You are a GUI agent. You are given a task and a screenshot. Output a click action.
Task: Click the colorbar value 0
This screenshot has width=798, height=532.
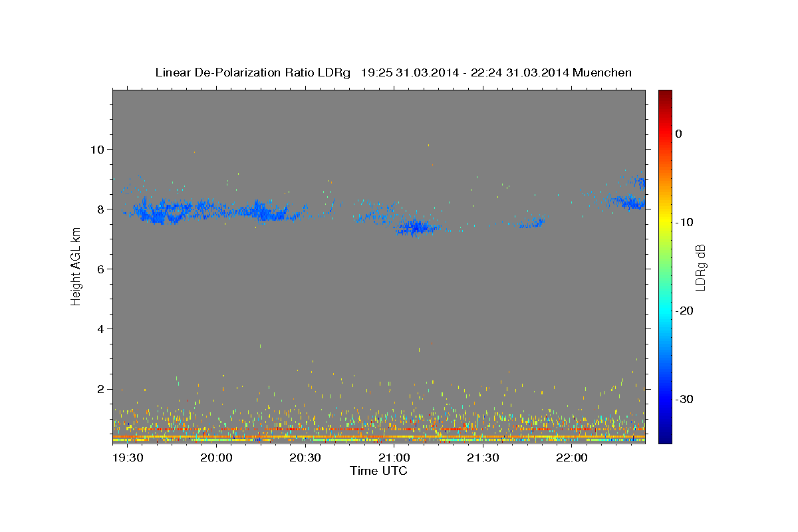tap(678, 134)
